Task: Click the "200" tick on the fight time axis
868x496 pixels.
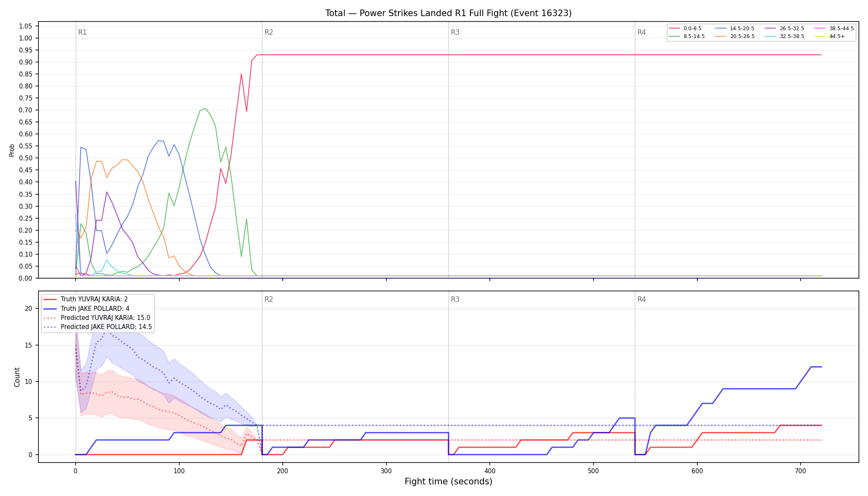Action: tap(283, 471)
